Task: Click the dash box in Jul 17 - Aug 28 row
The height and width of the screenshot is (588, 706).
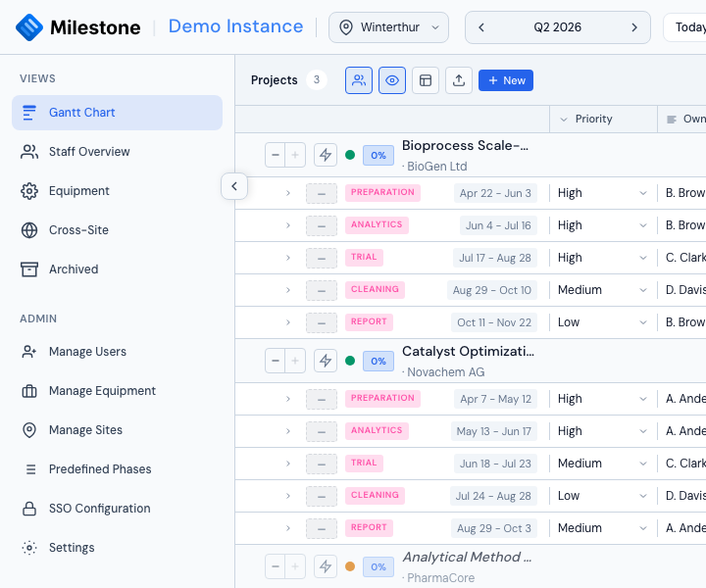Action: pyautogui.click(x=322, y=259)
